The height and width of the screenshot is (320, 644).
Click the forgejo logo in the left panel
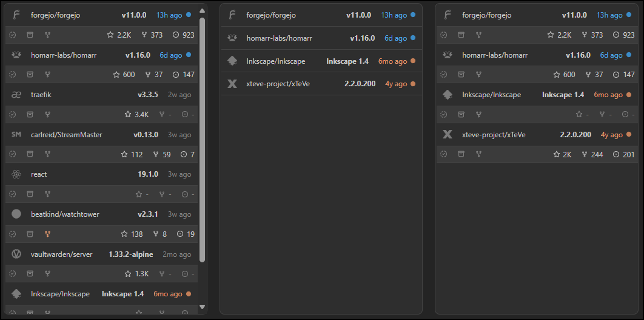[16, 15]
